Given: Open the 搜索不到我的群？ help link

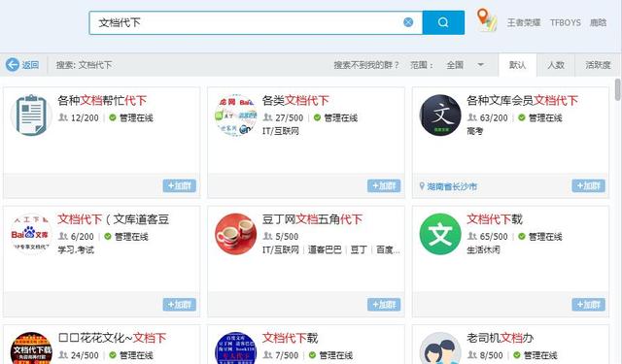Looking at the screenshot, I should [x=366, y=65].
